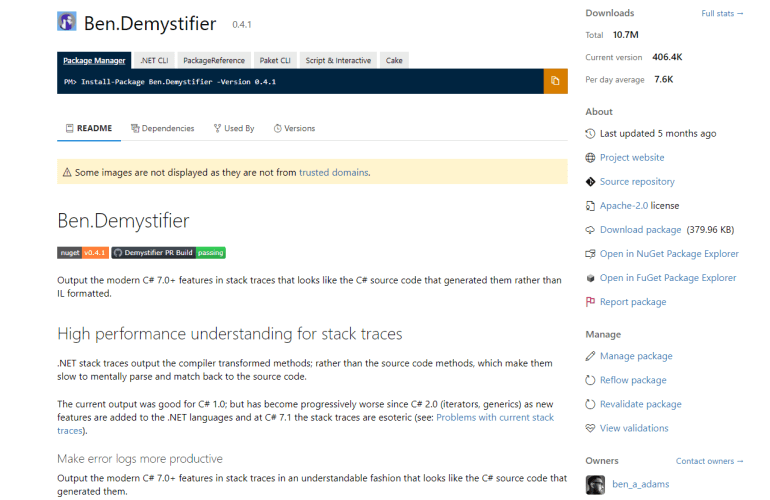770x500 pixels.
Task: Switch to the Script & Interactive tab
Action: [x=338, y=60]
